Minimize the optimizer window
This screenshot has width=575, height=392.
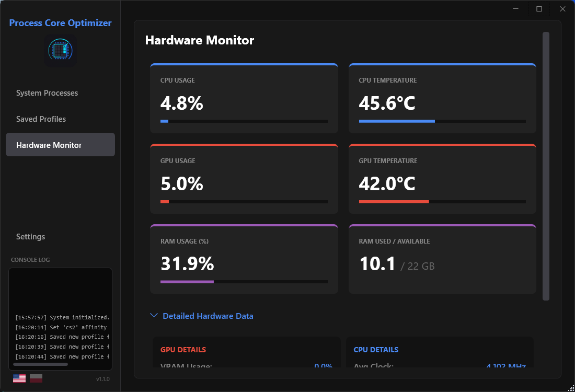[x=515, y=9]
